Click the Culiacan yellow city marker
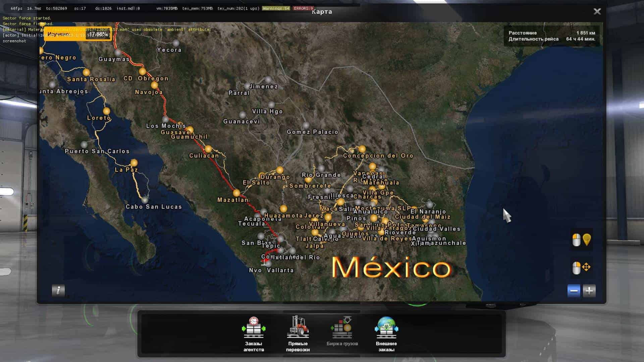This screenshot has width=644, height=362. pyautogui.click(x=208, y=149)
